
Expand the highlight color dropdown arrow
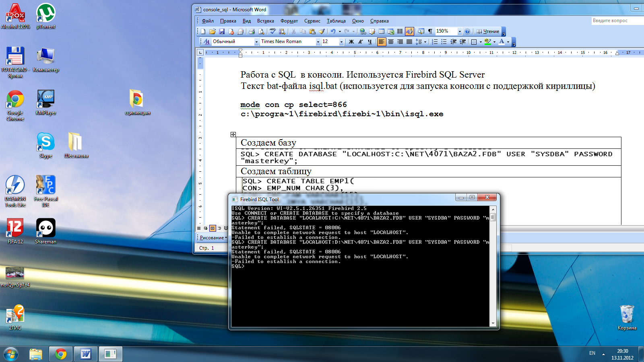pyautogui.click(x=494, y=41)
